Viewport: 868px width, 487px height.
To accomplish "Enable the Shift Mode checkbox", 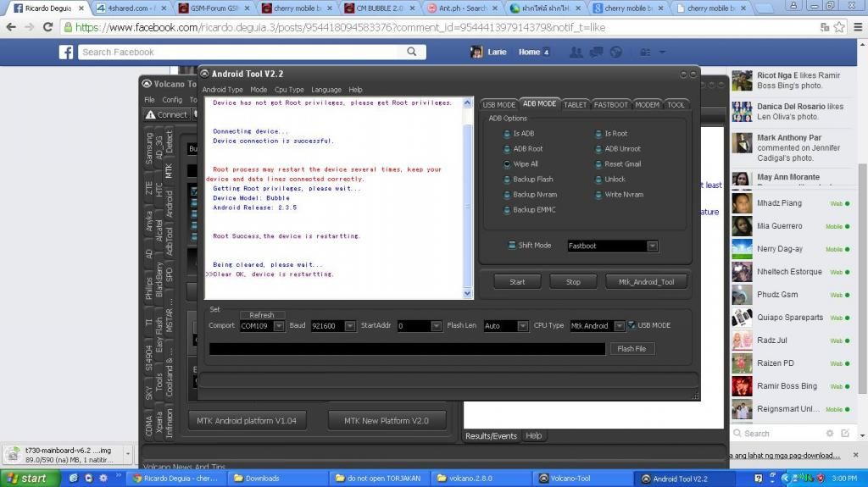I will tap(511, 246).
